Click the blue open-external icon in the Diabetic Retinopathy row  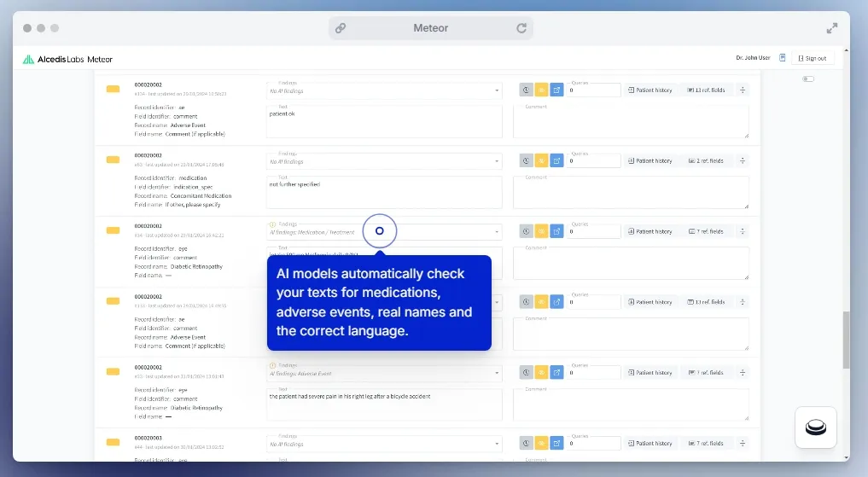(556, 231)
